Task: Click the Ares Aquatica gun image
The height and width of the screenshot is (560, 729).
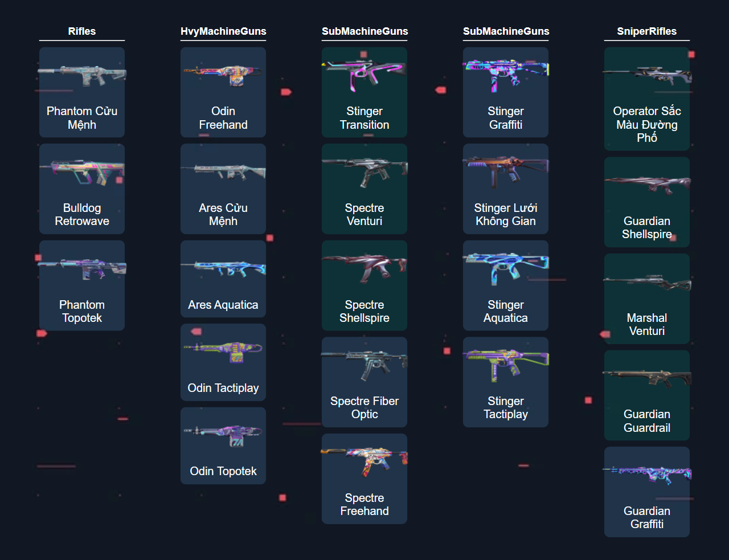Action: (223, 269)
